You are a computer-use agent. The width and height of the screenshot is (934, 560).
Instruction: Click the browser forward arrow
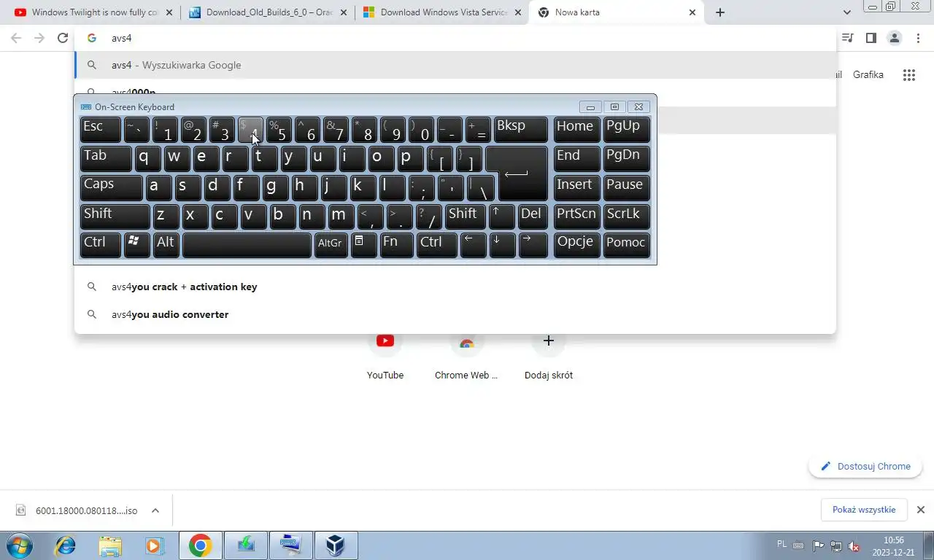pos(39,38)
